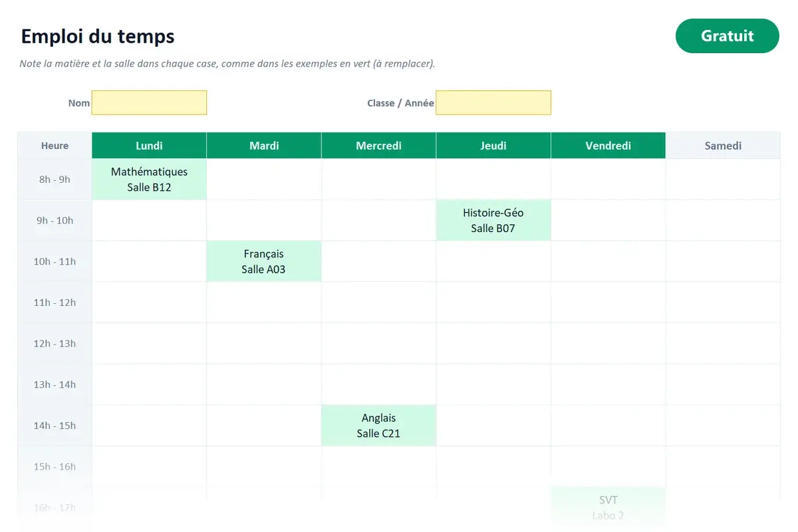Click the Français Salle A03 cell
This screenshot has height=532, width=798.
point(264,261)
